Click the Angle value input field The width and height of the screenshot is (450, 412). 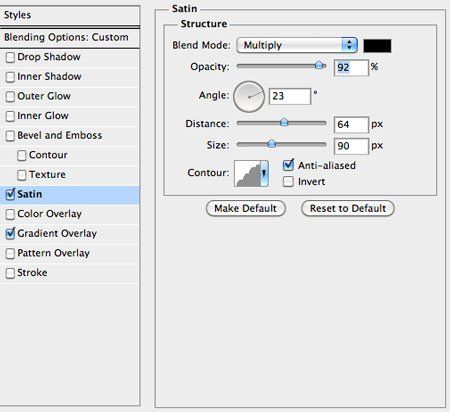[290, 96]
